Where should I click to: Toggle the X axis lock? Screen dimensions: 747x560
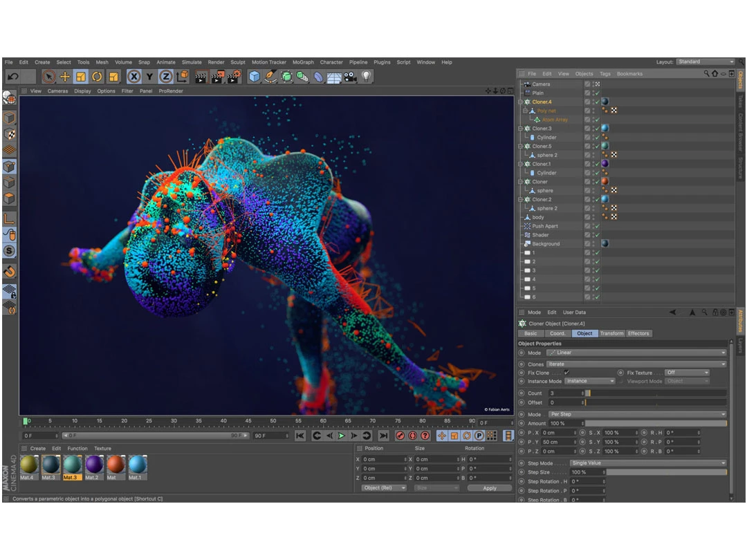[x=134, y=77]
